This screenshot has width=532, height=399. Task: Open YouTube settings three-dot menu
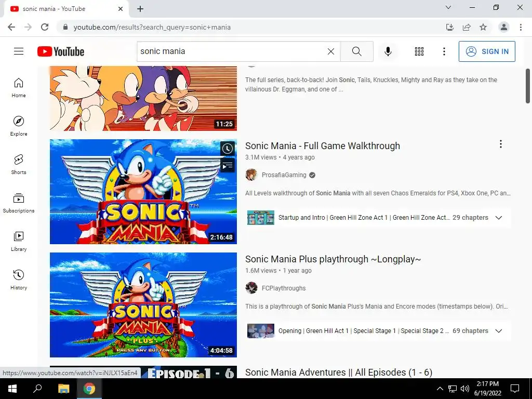[x=444, y=51]
